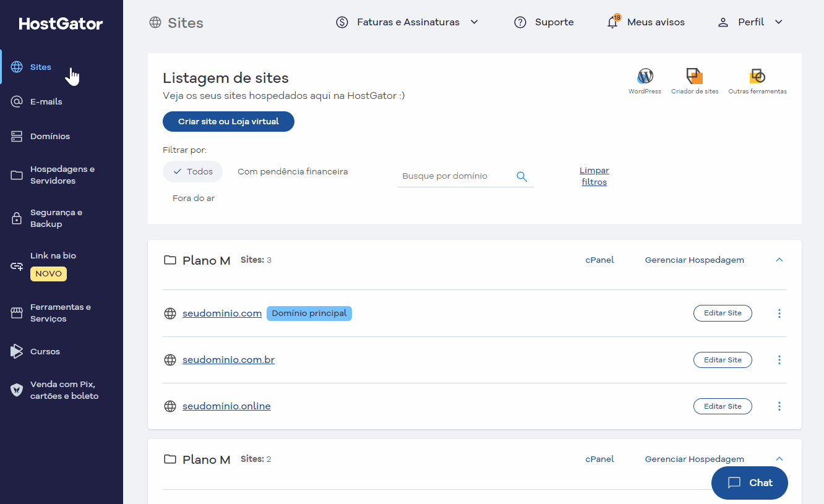Open three-dot menu for seudominio.com
The height and width of the screenshot is (504, 824).
coord(779,314)
